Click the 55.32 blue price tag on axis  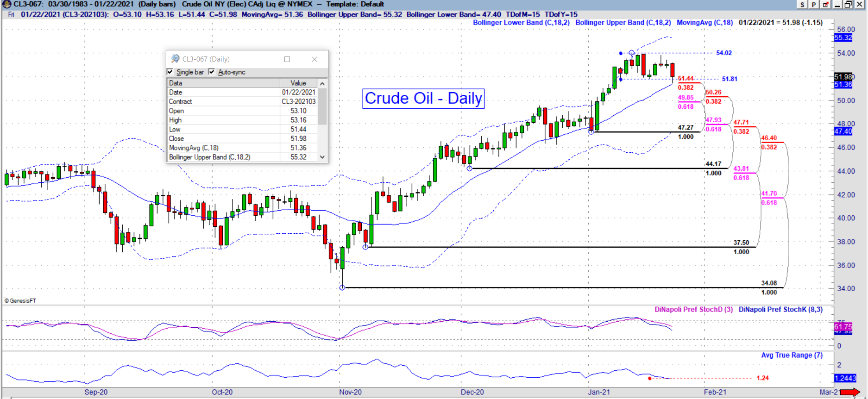click(843, 37)
